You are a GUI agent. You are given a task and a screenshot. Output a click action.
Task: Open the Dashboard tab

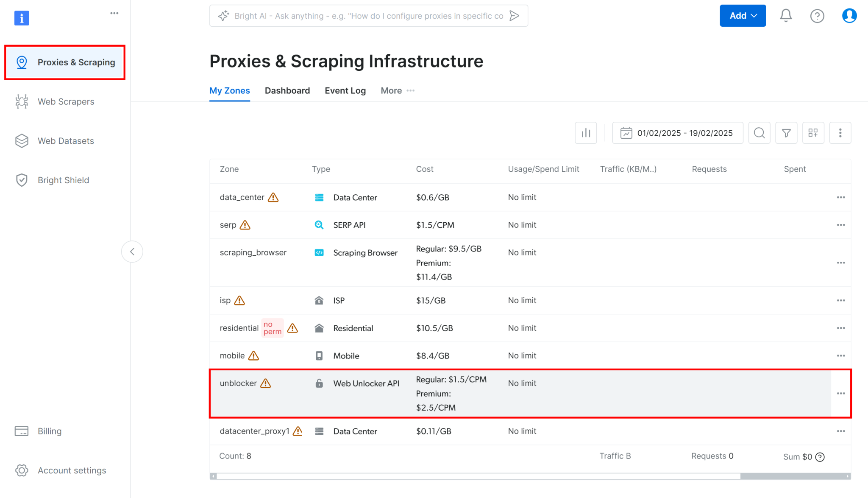287,90
